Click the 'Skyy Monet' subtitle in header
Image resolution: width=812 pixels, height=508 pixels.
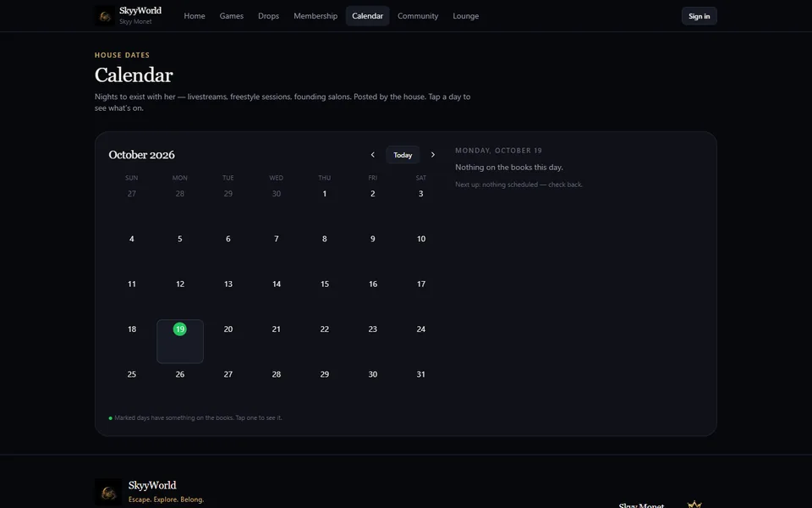[135, 22]
